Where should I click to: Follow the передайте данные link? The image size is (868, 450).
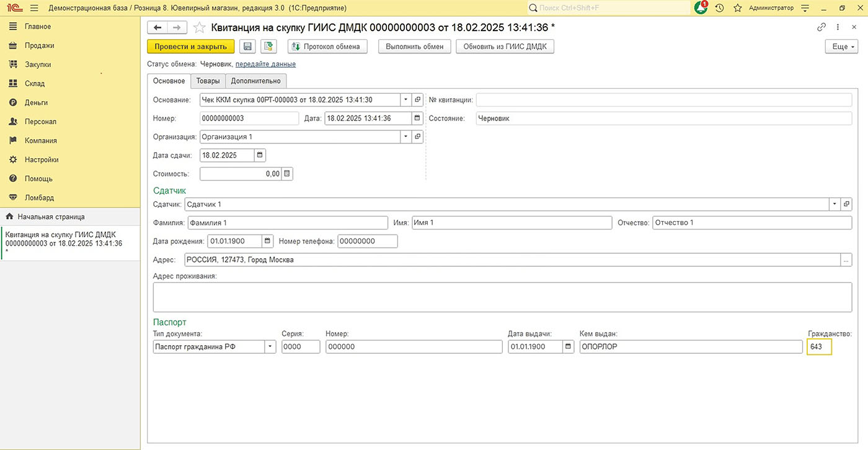(x=265, y=64)
